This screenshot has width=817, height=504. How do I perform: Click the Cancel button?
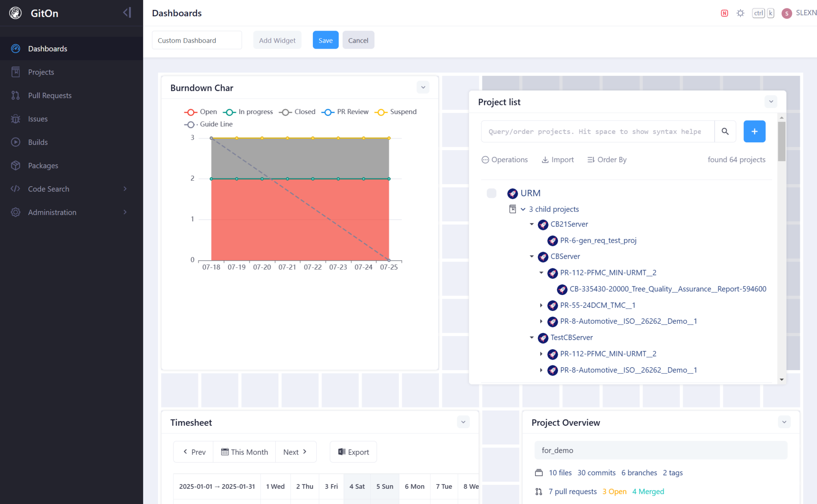(x=358, y=40)
